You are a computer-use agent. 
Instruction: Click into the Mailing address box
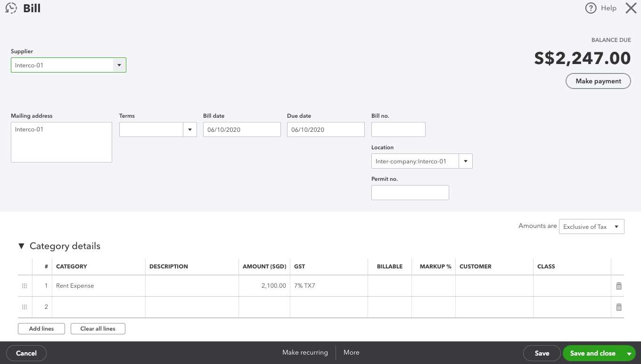tap(61, 142)
